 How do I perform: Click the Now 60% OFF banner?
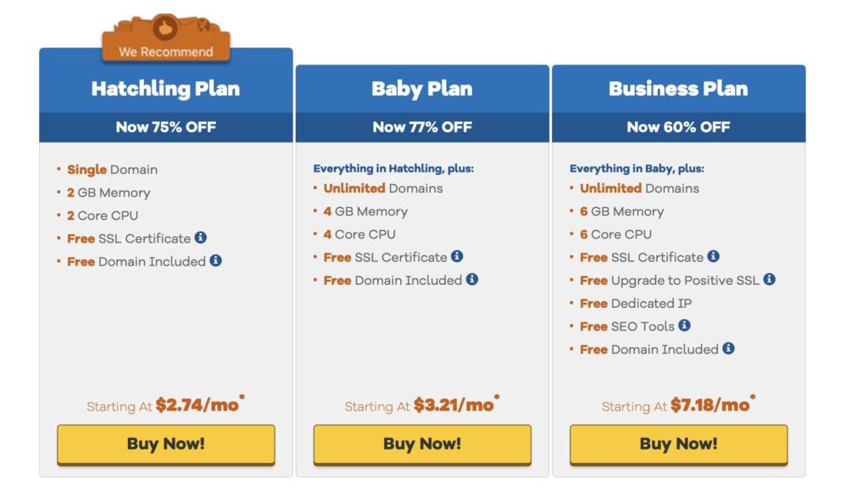point(679,127)
